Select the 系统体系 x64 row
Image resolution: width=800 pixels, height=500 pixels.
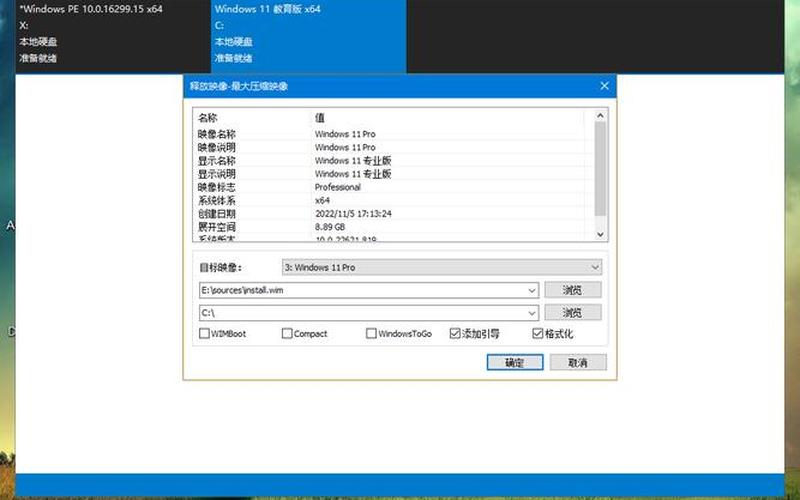[x=390, y=201]
